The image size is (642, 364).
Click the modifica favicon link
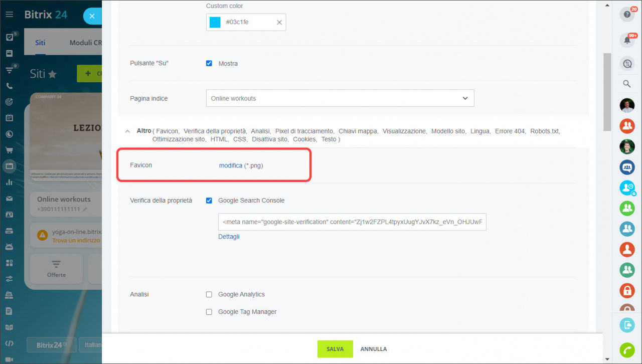pyautogui.click(x=230, y=165)
